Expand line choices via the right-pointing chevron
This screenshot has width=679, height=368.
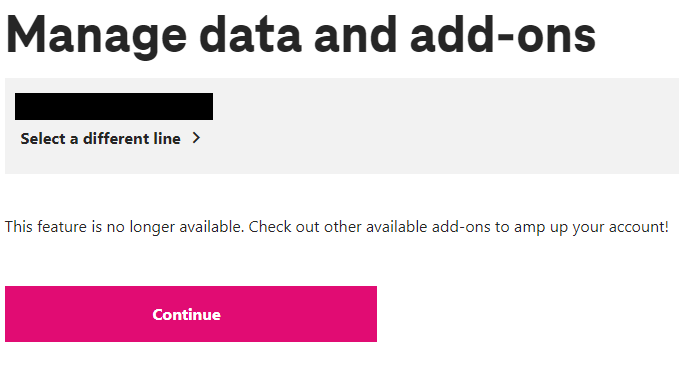coord(196,138)
